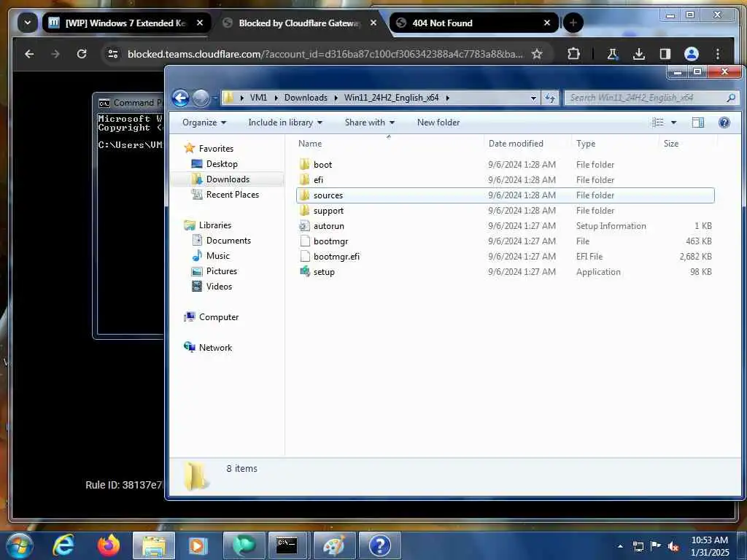
Task: Open the Explorer help button
Action: tap(724, 122)
